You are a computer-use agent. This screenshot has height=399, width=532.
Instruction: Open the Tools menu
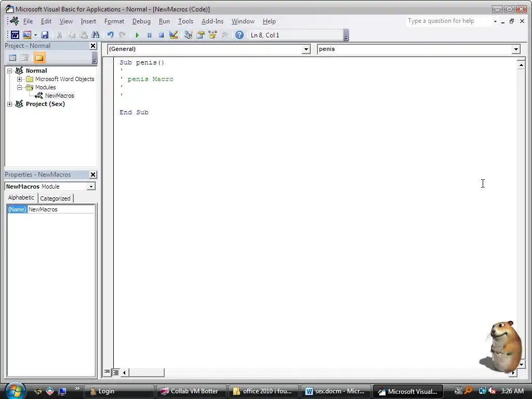coord(185,21)
